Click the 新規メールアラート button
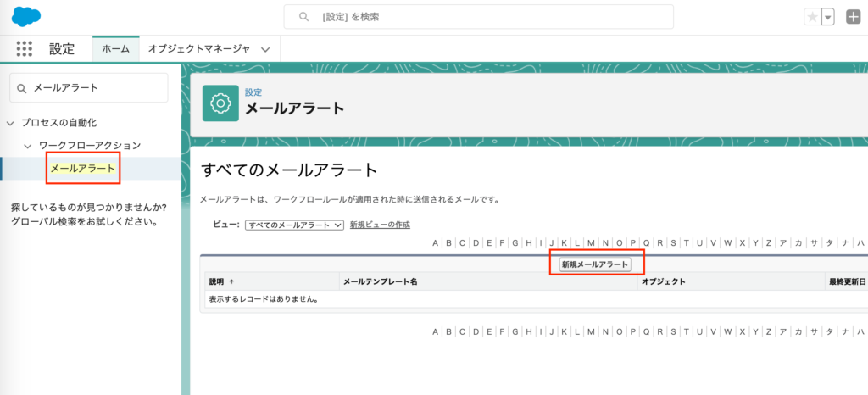The height and width of the screenshot is (395, 868). point(596,264)
